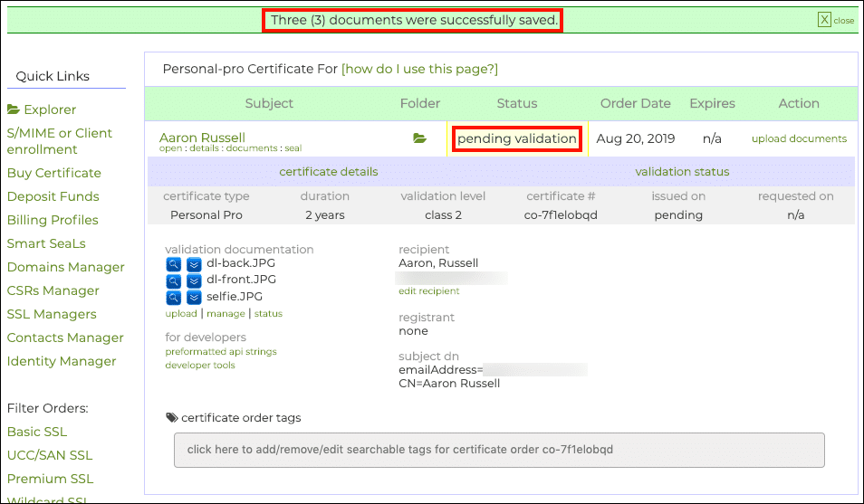The image size is (864, 504).
Task: View selfie.JPG using its magnifier icon
Action: (174, 297)
